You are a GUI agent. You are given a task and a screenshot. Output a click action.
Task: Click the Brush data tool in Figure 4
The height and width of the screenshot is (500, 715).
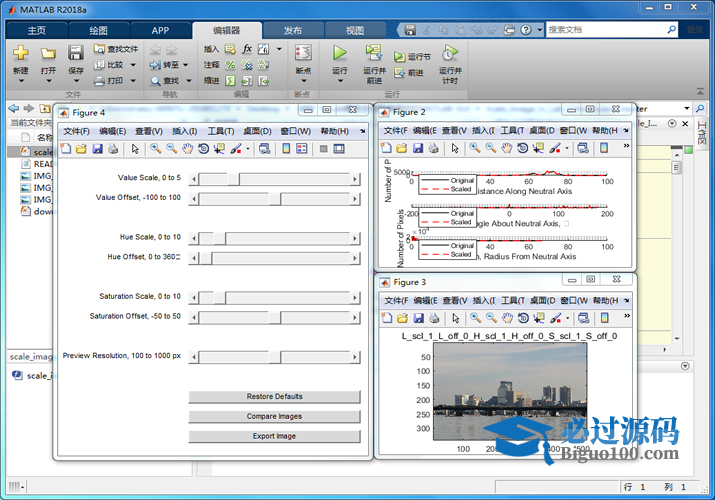[x=236, y=149]
